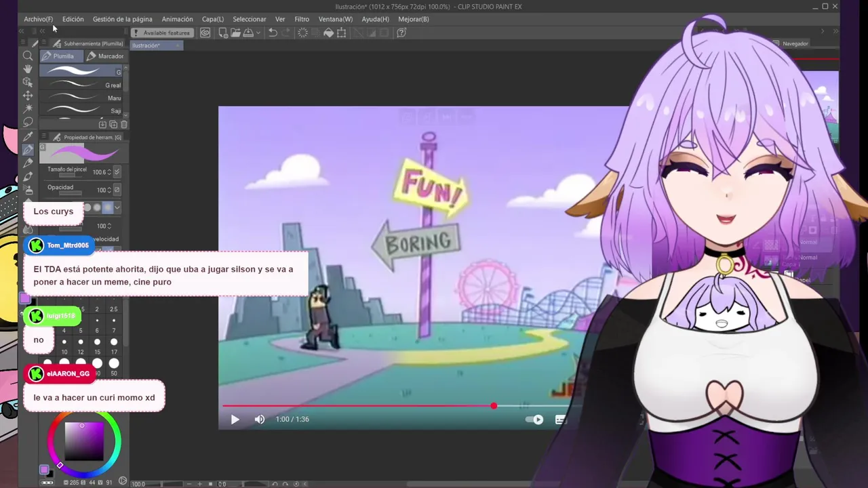Click duplicate sub tool icon
The height and width of the screenshot is (488, 868).
click(113, 124)
